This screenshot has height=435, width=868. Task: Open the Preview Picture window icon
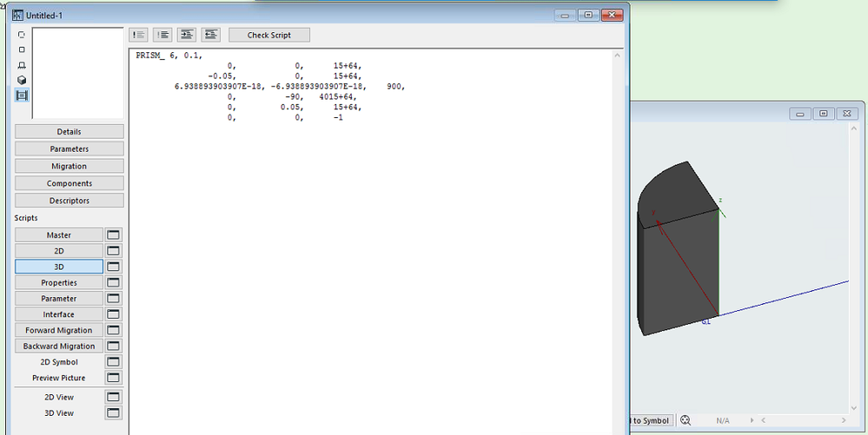(x=114, y=378)
